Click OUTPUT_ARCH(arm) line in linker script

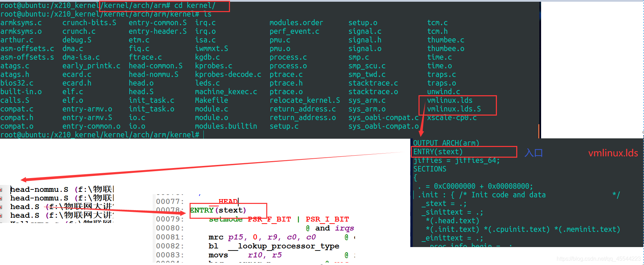pos(446,143)
